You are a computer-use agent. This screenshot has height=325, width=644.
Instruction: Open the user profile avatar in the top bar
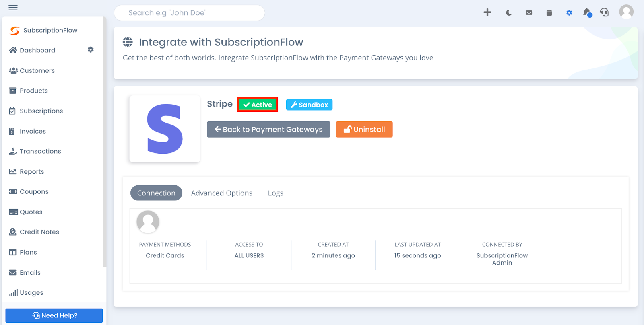626,12
